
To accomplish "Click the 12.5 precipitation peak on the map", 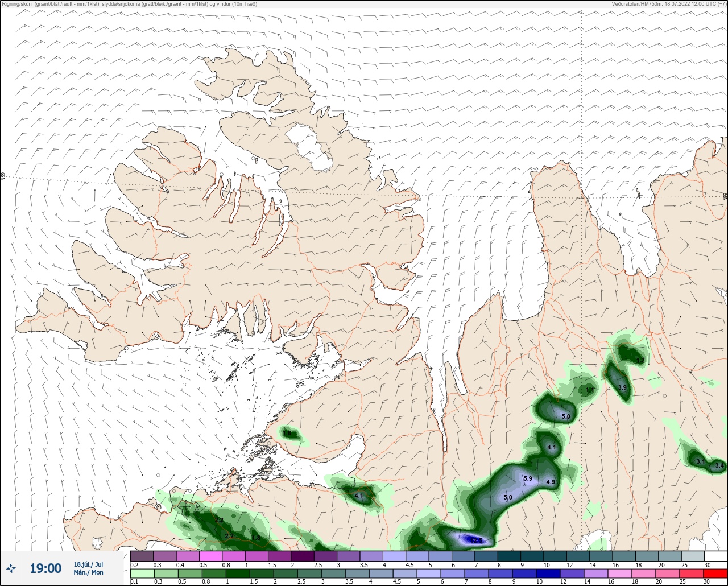I will tap(475, 540).
